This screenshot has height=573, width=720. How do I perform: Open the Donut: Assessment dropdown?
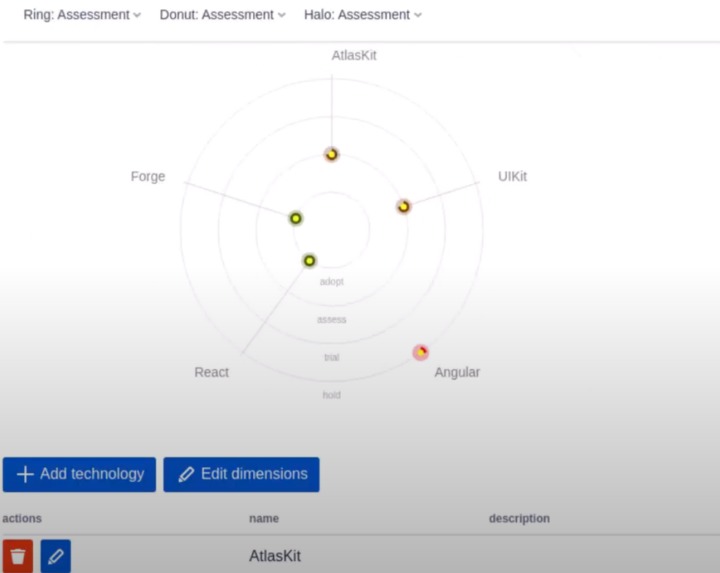pos(222,15)
